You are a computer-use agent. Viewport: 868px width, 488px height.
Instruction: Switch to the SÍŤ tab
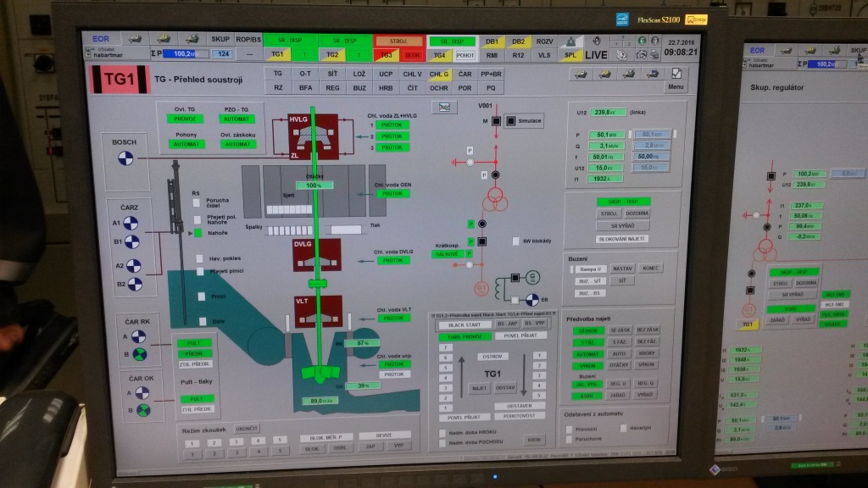point(332,74)
